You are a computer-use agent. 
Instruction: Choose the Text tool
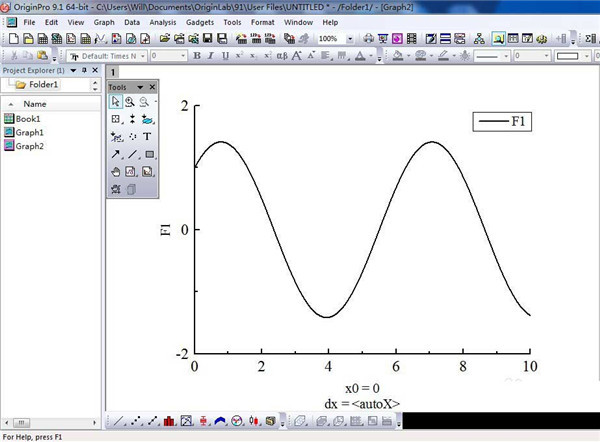pyautogui.click(x=147, y=137)
